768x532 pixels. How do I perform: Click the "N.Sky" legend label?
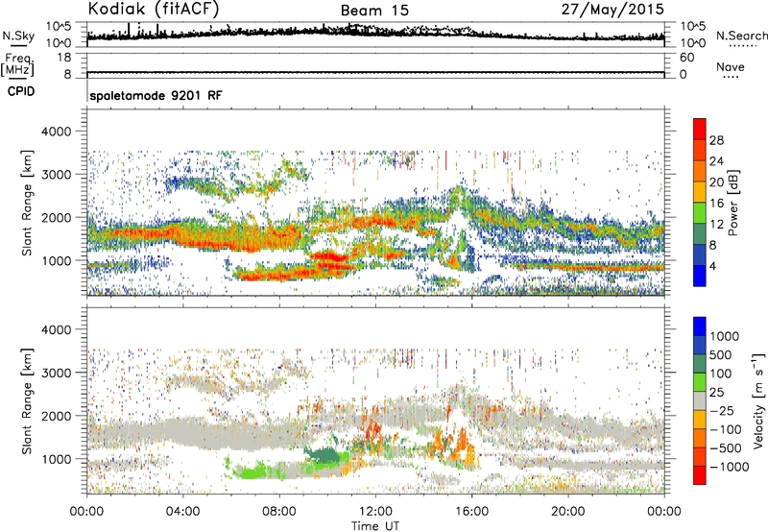(18, 36)
